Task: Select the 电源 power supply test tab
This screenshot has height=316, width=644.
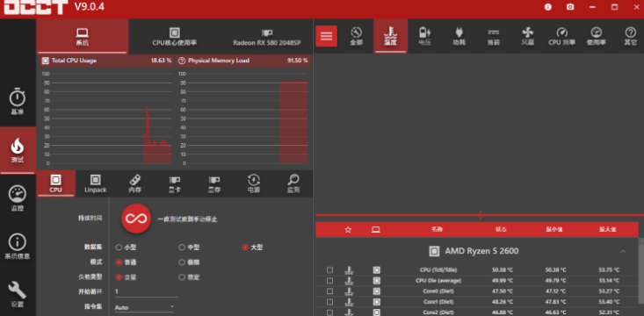Action: (x=253, y=183)
